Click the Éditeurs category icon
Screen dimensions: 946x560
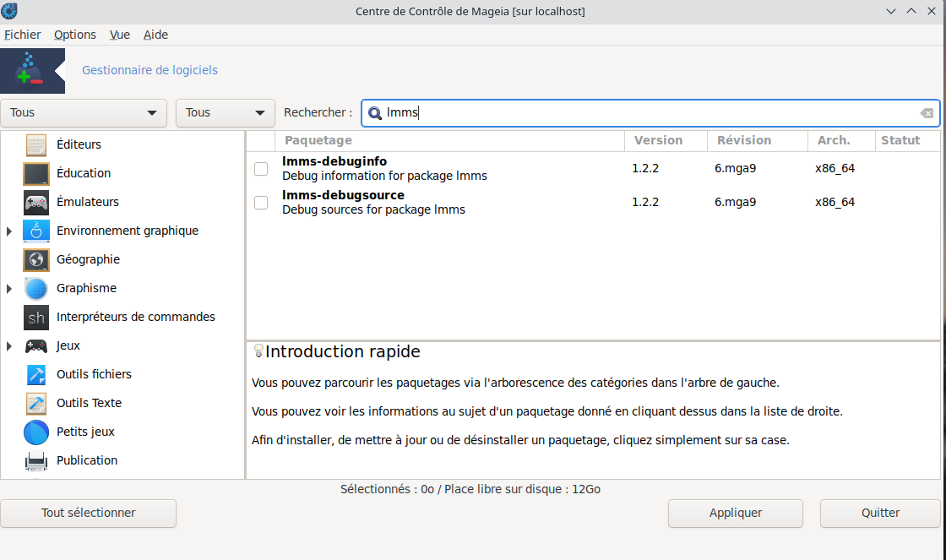[36, 144]
